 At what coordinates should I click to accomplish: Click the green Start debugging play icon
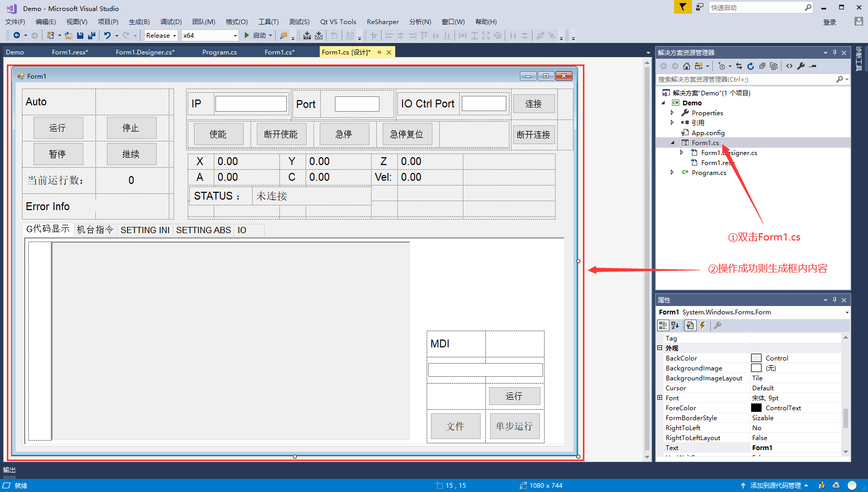[x=246, y=36]
